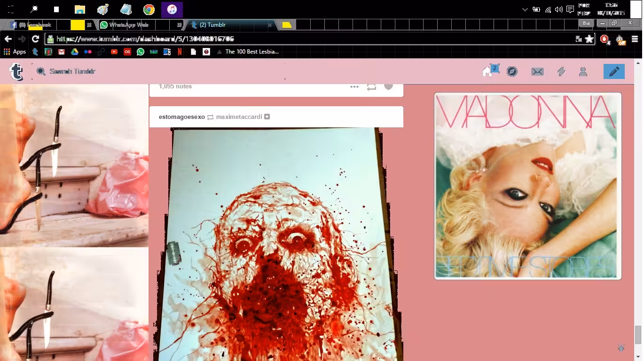The height and width of the screenshot is (361, 644).
Task: Show hidden tray icons chevron
Action: [525, 9]
